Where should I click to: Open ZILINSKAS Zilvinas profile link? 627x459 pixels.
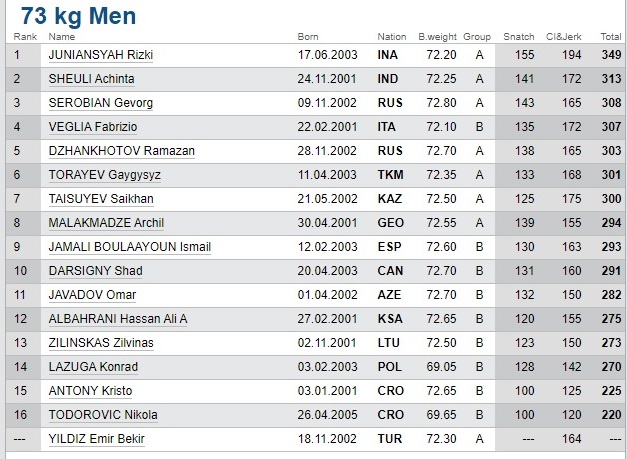(103, 343)
